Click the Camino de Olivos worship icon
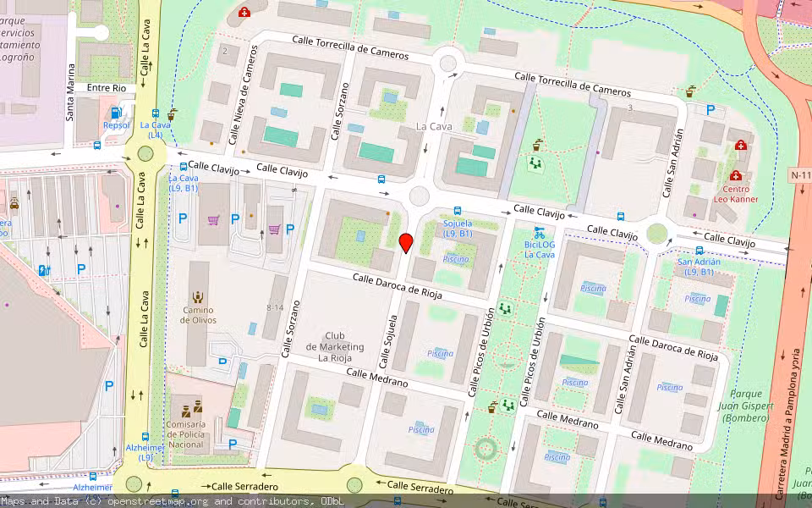Image resolution: width=812 pixels, height=508 pixels. tap(197, 297)
